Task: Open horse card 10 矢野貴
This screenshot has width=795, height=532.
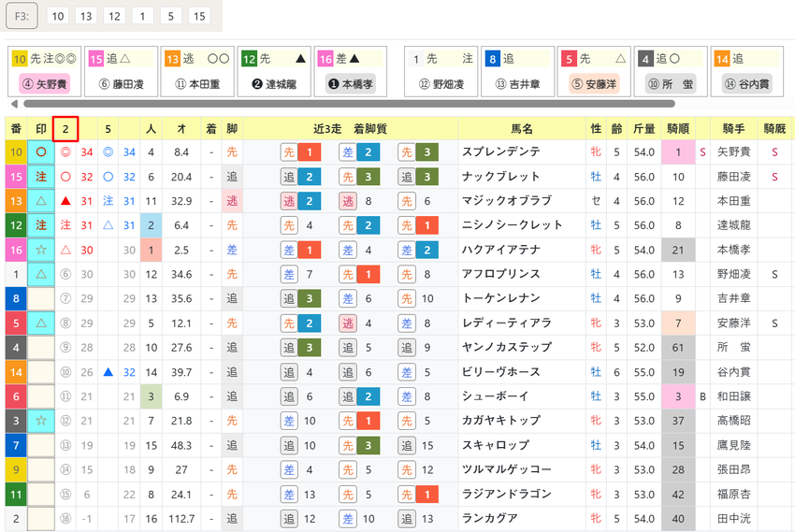Action: pos(45,71)
